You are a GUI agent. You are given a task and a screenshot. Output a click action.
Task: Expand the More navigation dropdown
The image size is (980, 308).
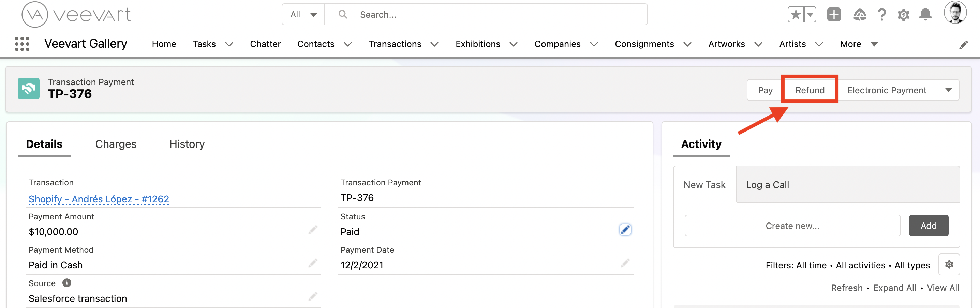[x=874, y=44]
